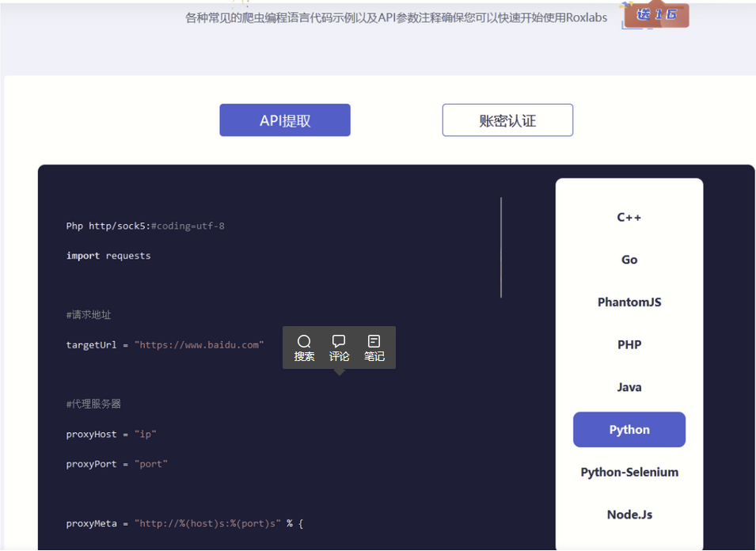Click the targetUrl baidu.com string
Screen dimensions: 756x551
(x=199, y=345)
